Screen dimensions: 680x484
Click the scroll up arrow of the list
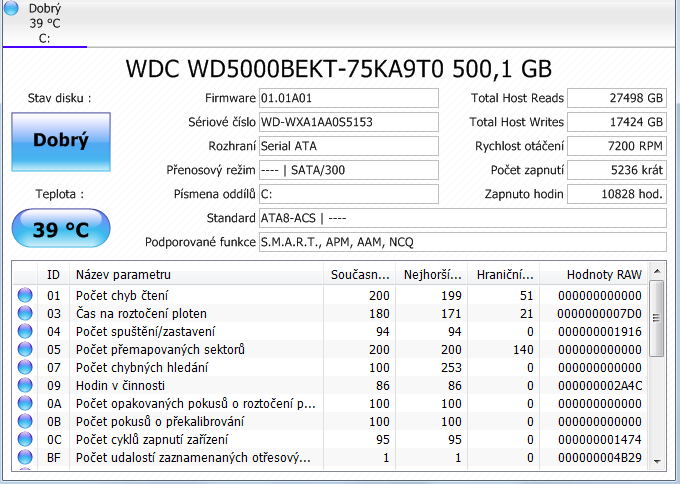coord(656,272)
